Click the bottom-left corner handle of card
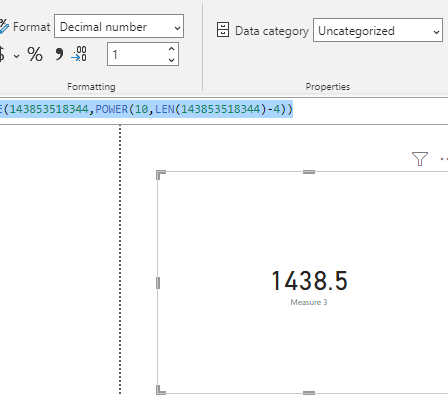Screen dimensions: 448x396 [160, 390]
